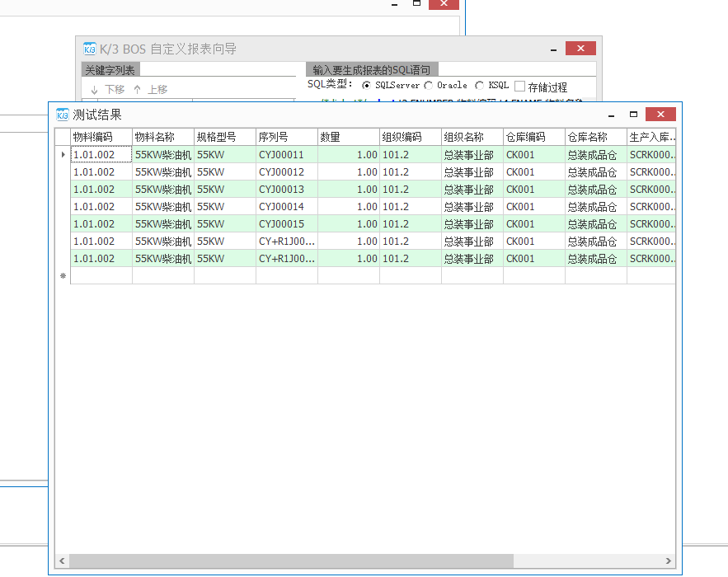The width and height of the screenshot is (728, 577).
Task: Click empty new-row cell under 物料编码
Action: click(x=101, y=276)
